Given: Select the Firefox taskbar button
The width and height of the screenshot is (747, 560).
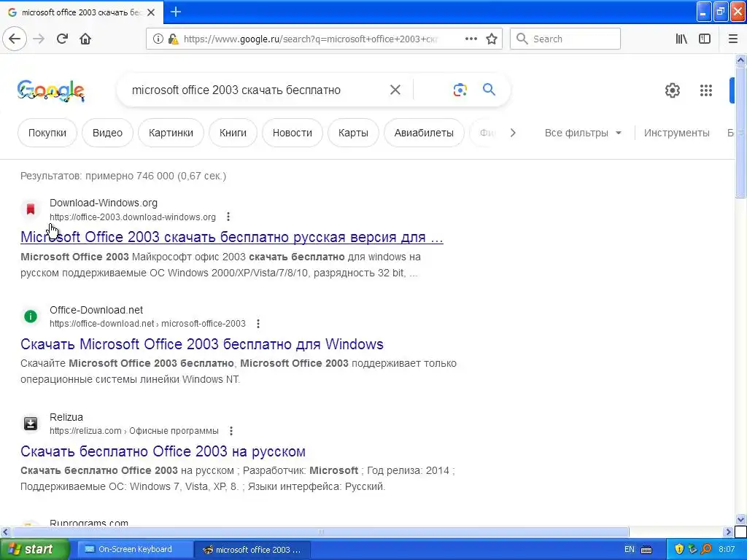Looking at the screenshot, I should (253, 550).
